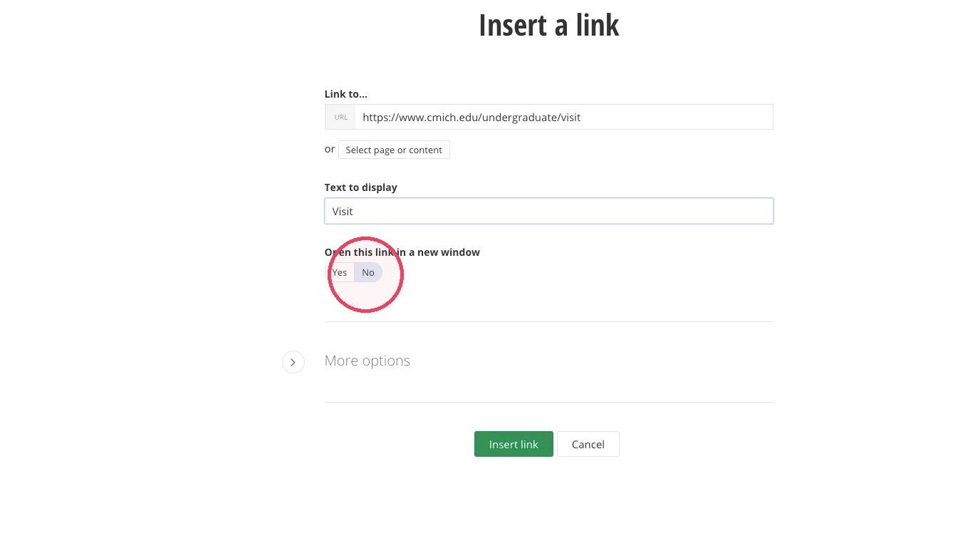The image size is (980, 548).
Task: Click the URL prefix badge
Action: pyautogui.click(x=341, y=117)
